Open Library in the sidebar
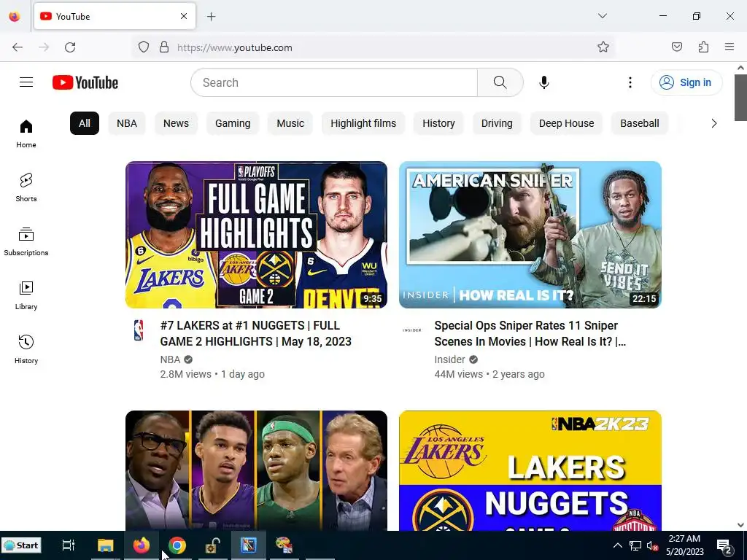This screenshot has height=560, width=747. [26, 296]
